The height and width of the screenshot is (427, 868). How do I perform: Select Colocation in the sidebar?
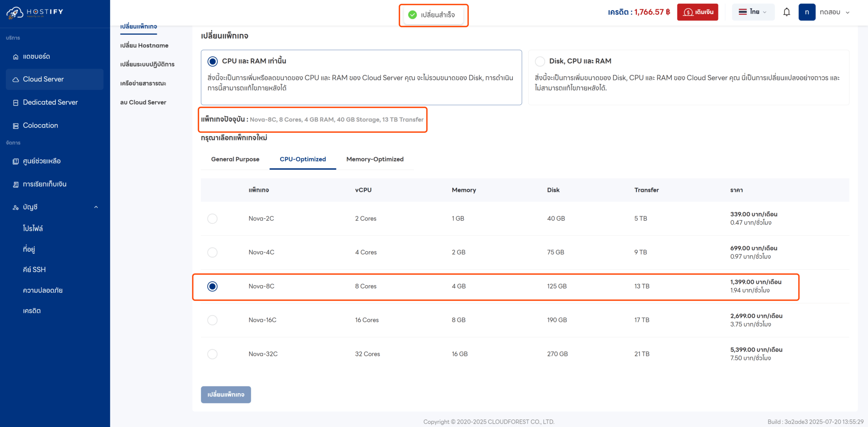40,125
